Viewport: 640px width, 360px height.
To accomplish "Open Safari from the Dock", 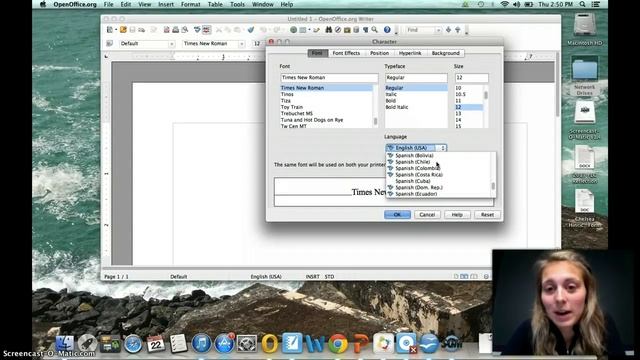I will [x=133, y=344].
